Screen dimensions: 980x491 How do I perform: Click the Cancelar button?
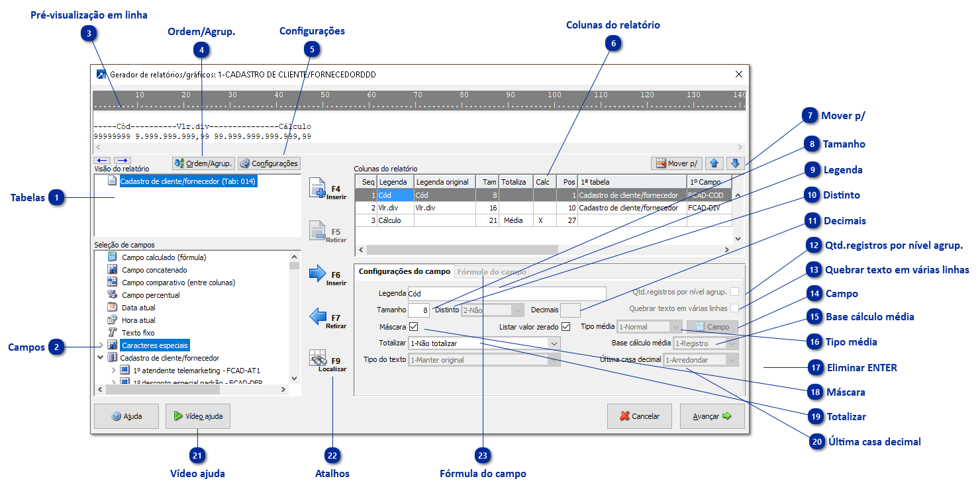[640, 416]
